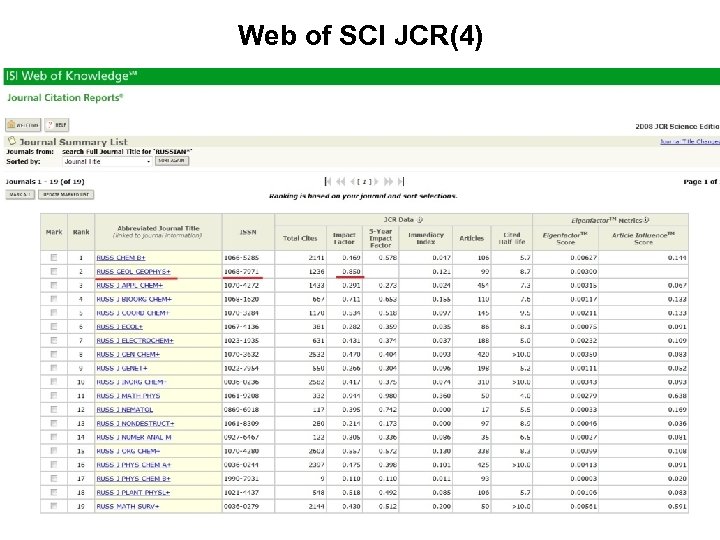Check the mark box for RUSS J NEMATOL
Viewport: 720px width, 540px height.
click(54, 409)
